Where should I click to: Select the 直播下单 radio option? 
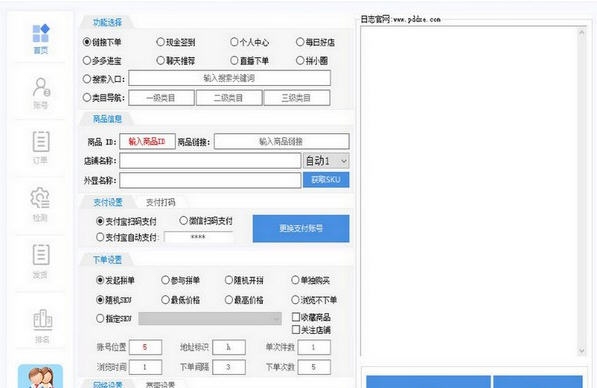(249, 61)
